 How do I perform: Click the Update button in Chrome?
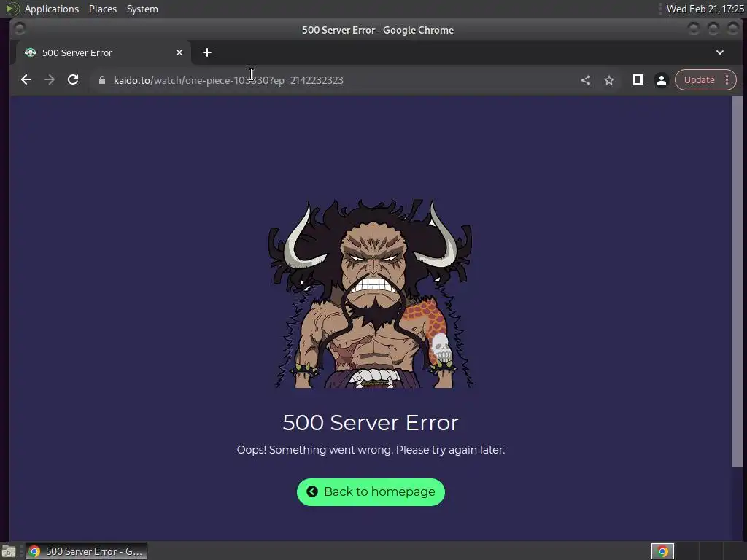point(699,80)
